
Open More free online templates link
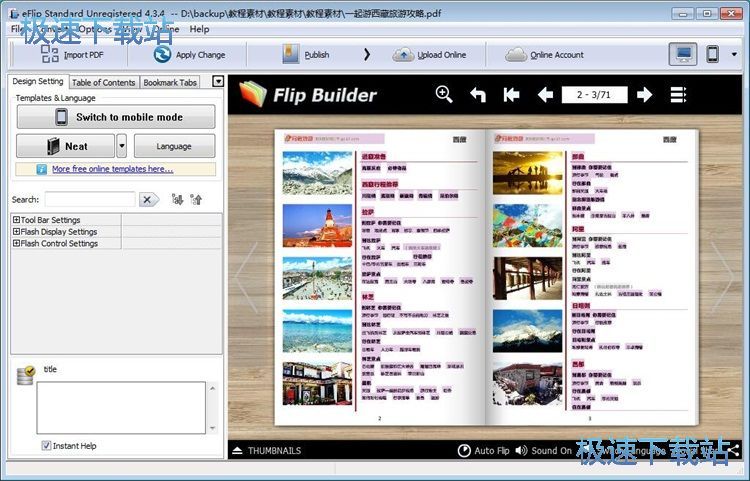click(x=112, y=169)
